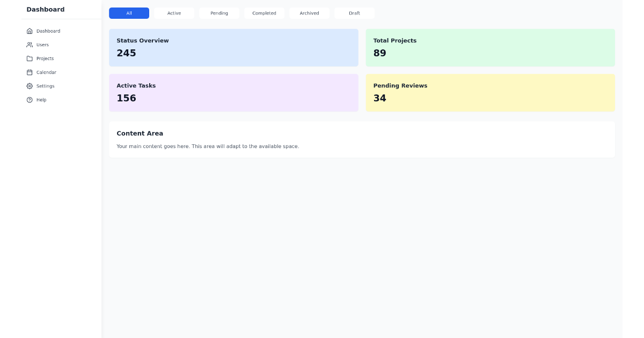
Task: Click the Users sidebar link text
Action: pos(42,45)
